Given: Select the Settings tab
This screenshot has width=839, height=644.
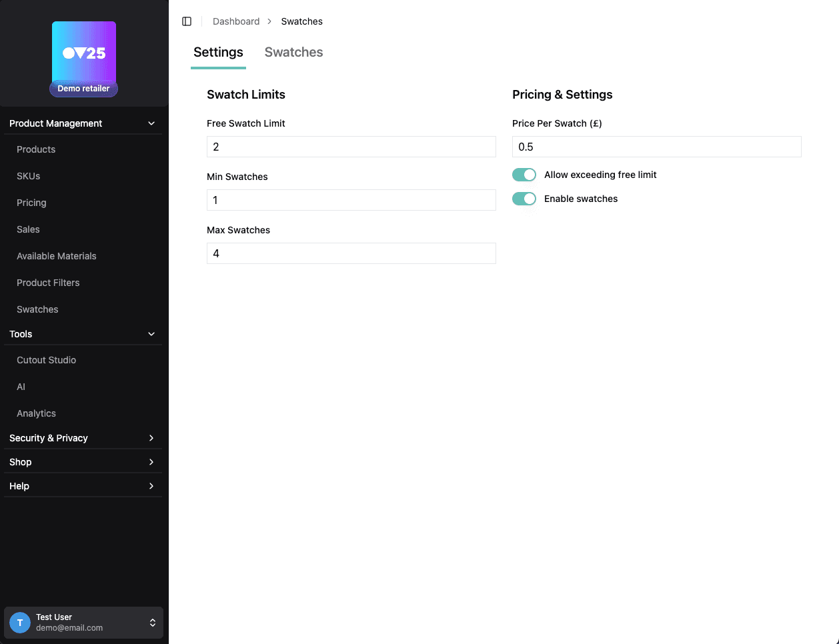Looking at the screenshot, I should (218, 53).
